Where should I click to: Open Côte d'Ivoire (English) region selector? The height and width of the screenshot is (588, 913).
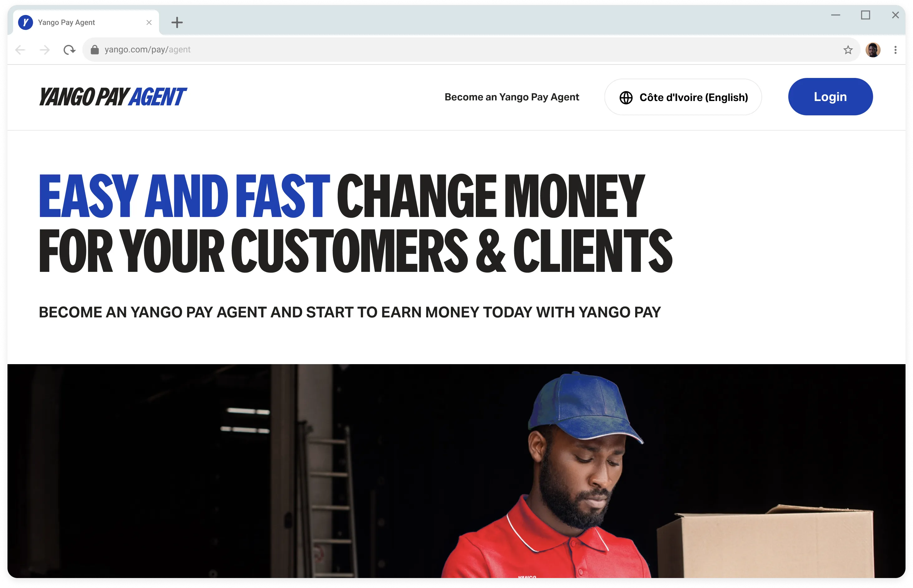[683, 97]
